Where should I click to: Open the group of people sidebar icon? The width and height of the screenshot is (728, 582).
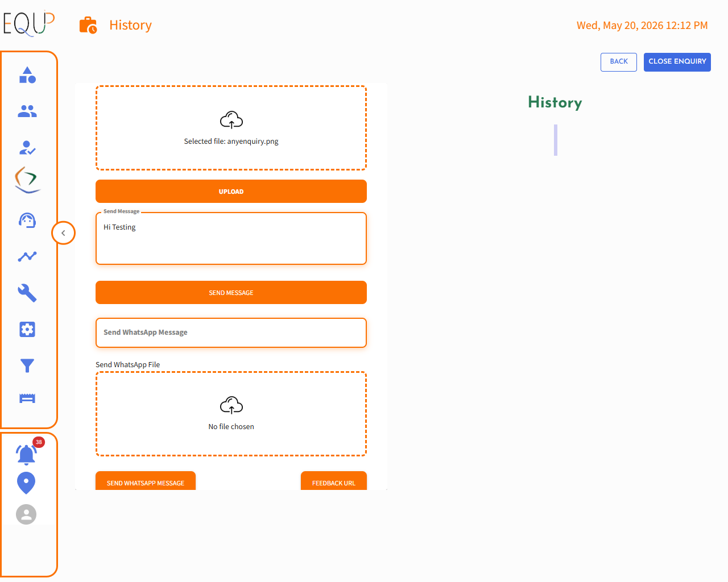[x=27, y=111]
